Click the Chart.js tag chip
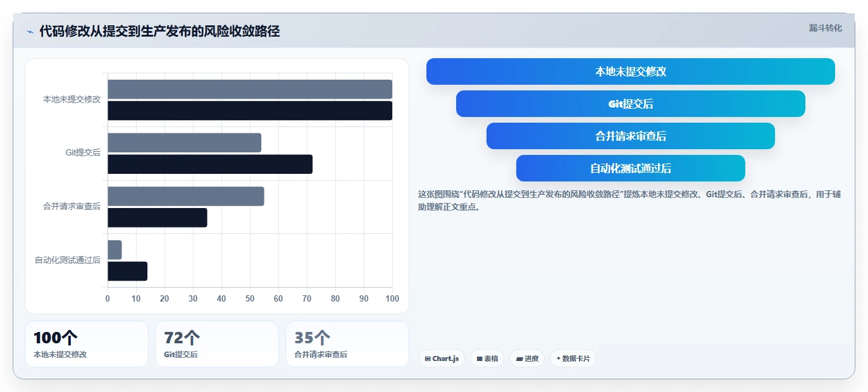This screenshot has height=392, width=868. pos(442,358)
